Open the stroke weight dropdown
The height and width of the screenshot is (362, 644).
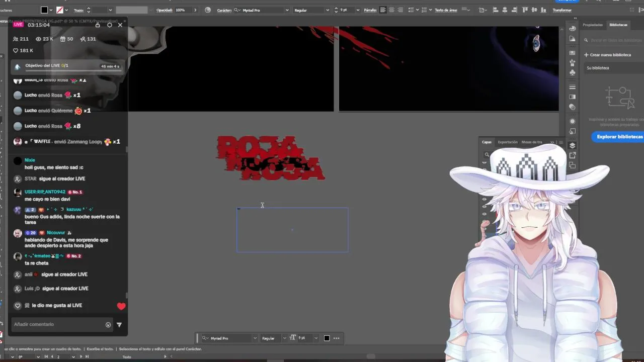pyautogui.click(x=110, y=10)
